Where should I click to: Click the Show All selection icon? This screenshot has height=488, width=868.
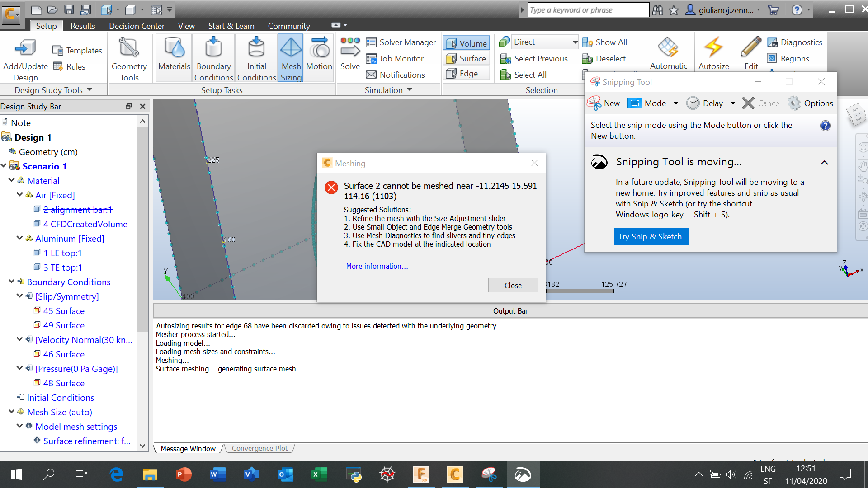point(604,42)
